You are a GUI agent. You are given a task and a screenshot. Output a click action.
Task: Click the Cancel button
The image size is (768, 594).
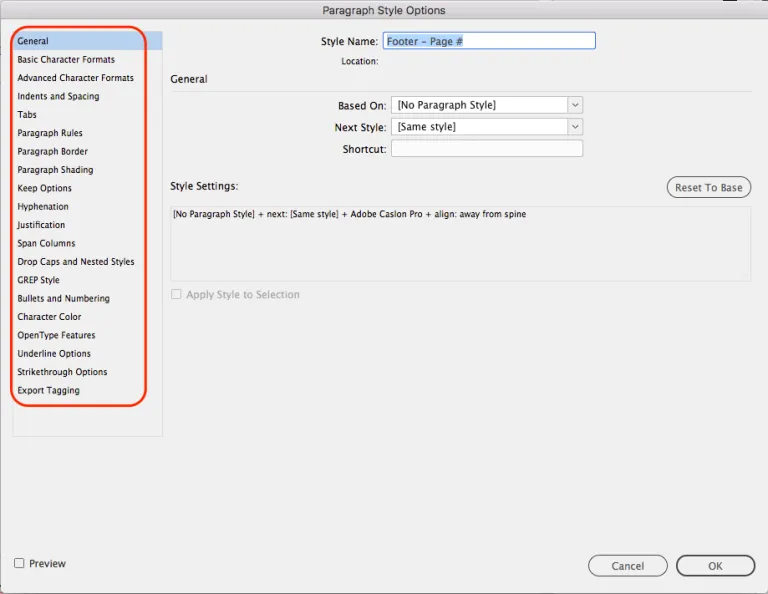click(x=627, y=566)
